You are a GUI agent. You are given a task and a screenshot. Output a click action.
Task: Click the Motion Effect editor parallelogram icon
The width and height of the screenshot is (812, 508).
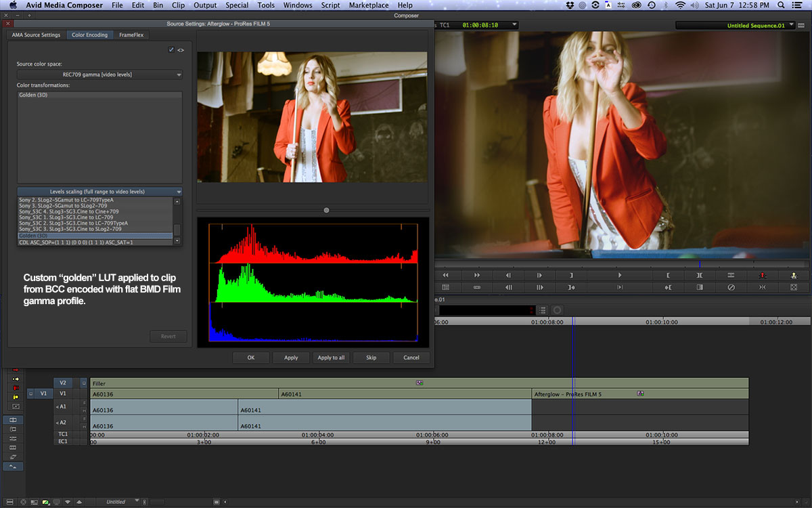coord(13,457)
